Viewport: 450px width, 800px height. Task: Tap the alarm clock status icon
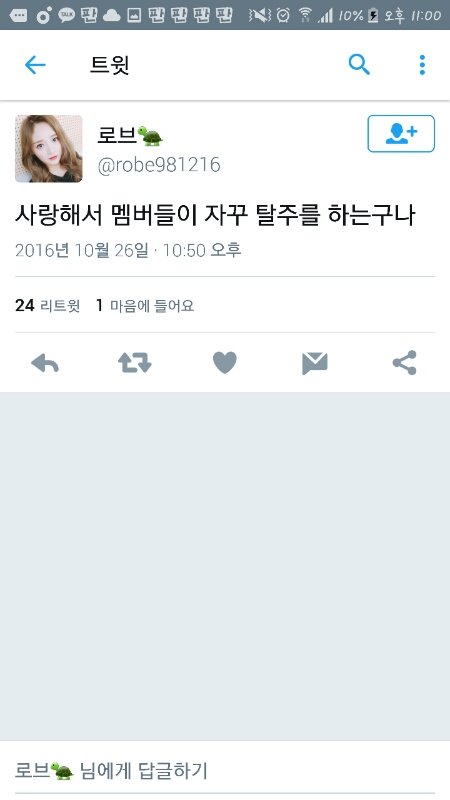[284, 16]
